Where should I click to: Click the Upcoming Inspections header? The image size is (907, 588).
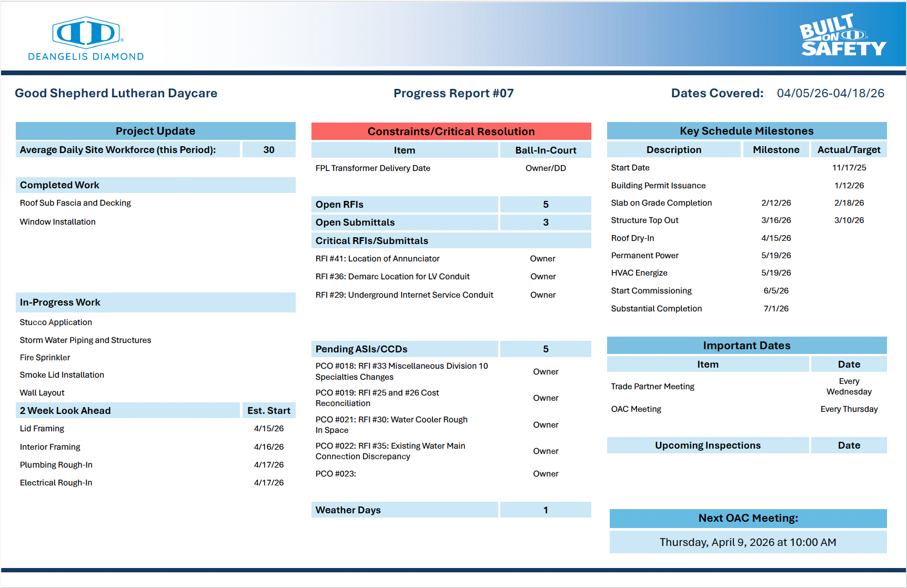[x=707, y=445]
